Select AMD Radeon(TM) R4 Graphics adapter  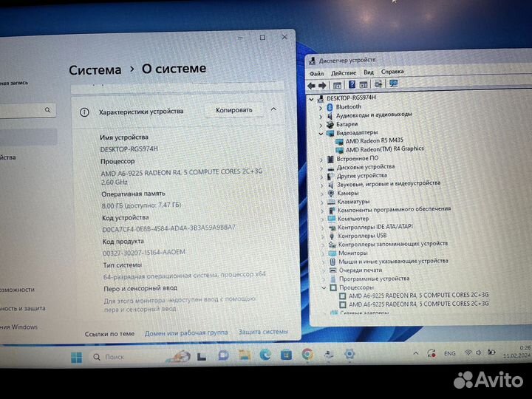tap(384, 149)
